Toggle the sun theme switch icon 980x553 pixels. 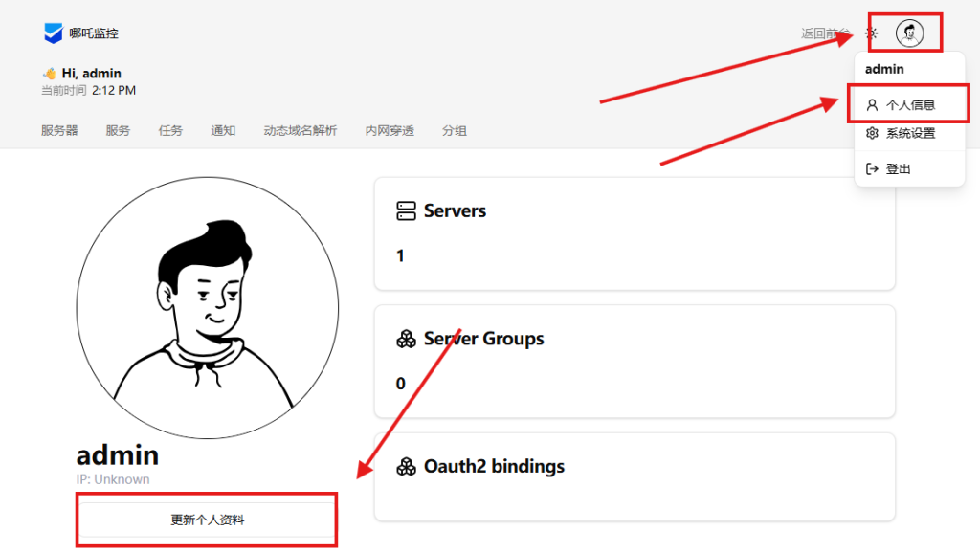(x=872, y=33)
